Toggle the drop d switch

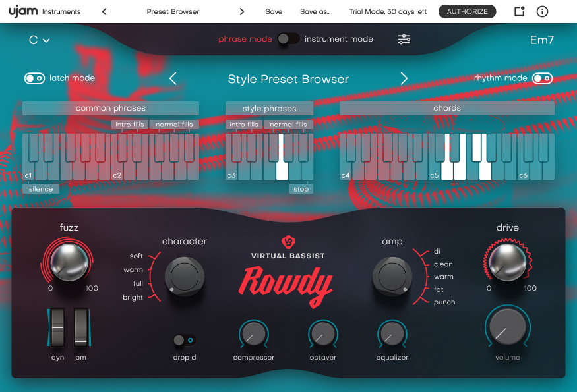pyautogui.click(x=185, y=340)
